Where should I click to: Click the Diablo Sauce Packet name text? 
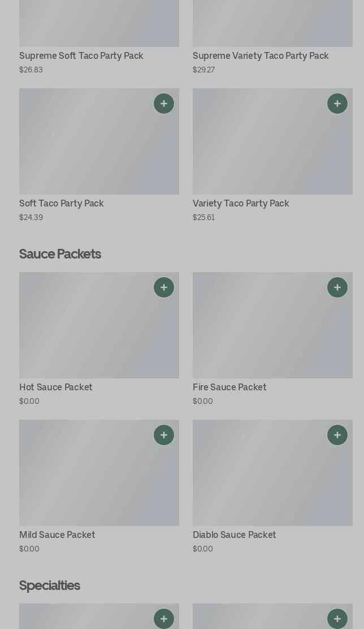[x=235, y=535]
